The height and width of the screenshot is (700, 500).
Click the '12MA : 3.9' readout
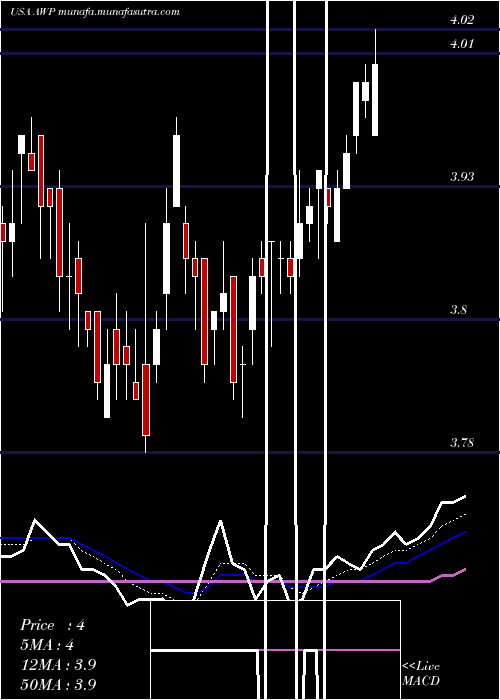pyautogui.click(x=58, y=665)
